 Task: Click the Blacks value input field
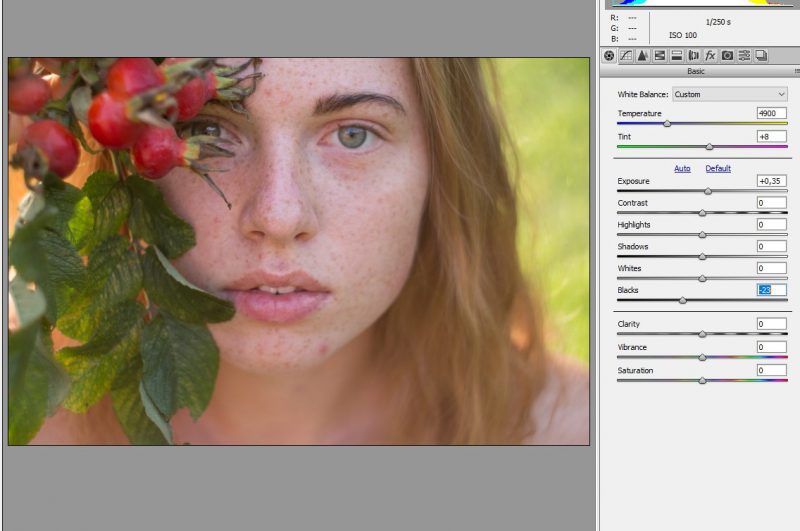pos(771,290)
